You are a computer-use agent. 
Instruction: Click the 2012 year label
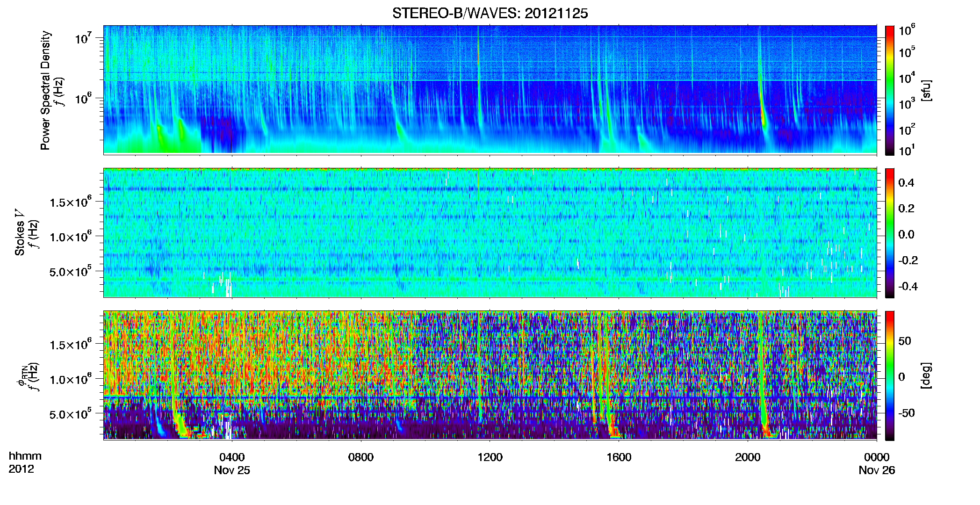coord(21,469)
